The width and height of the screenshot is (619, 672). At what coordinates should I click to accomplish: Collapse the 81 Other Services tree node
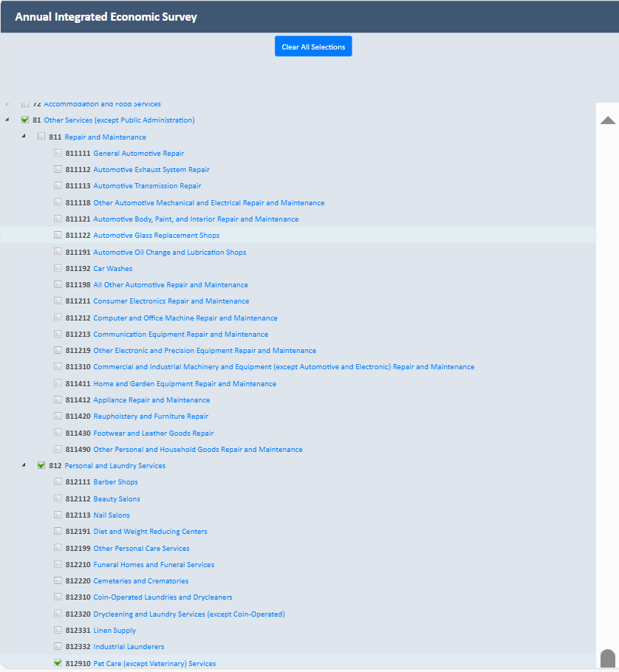[7, 120]
